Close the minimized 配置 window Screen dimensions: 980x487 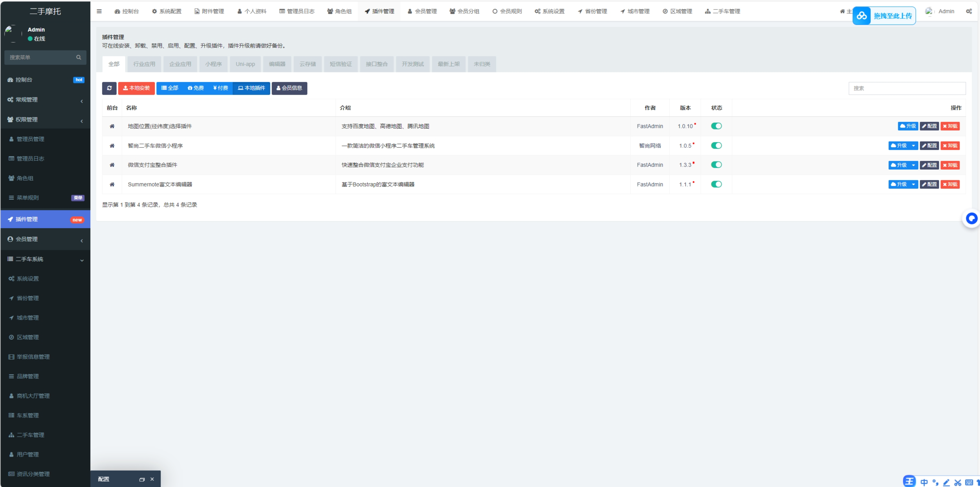point(152,479)
